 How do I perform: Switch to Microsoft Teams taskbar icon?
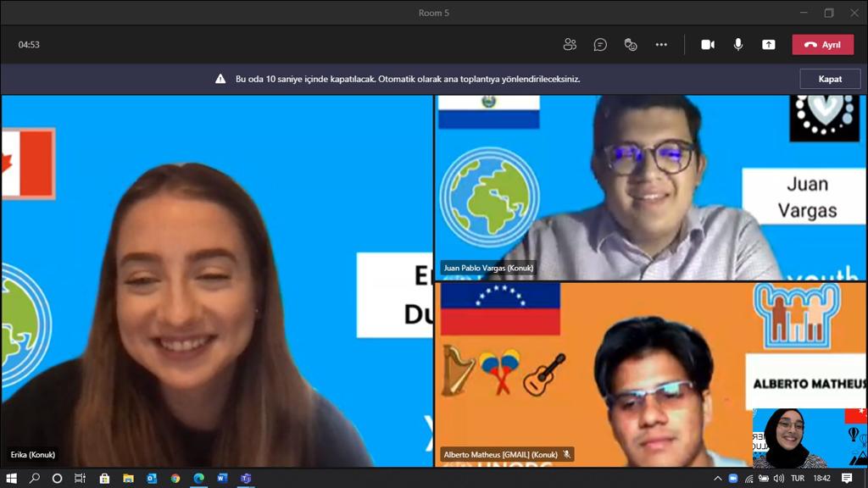[x=247, y=478]
